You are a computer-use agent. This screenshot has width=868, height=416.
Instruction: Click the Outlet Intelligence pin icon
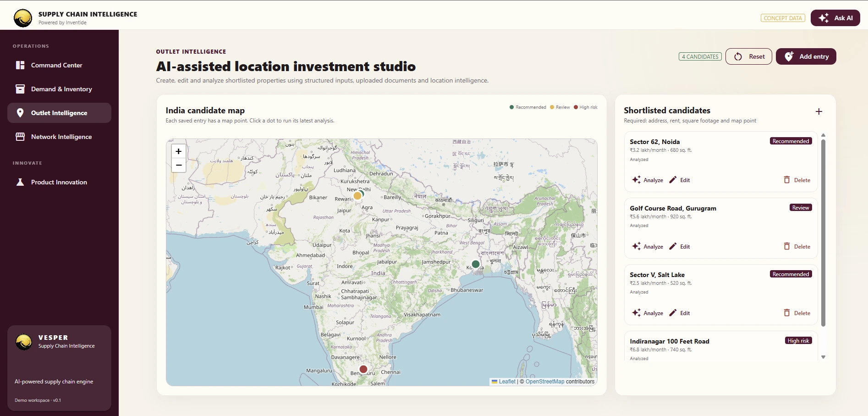[20, 113]
